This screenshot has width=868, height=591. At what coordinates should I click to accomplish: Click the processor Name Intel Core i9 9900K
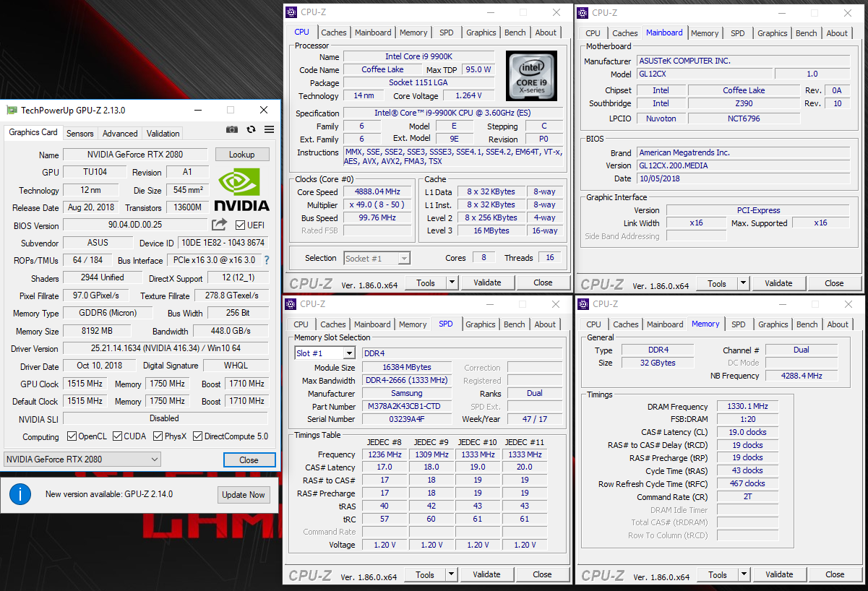pos(418,57)
